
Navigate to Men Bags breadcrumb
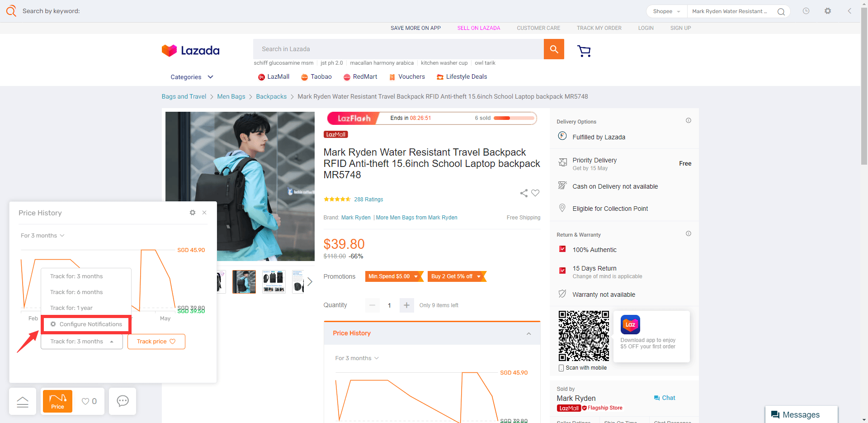[x=231, y=96]
